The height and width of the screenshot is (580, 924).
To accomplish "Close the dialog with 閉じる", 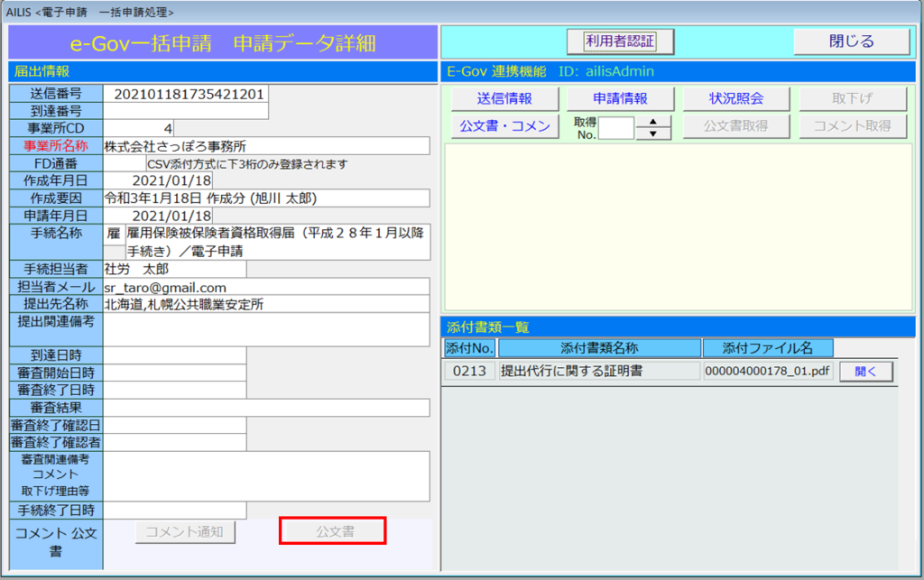I will pyautogui.click(x=851, y=41).
